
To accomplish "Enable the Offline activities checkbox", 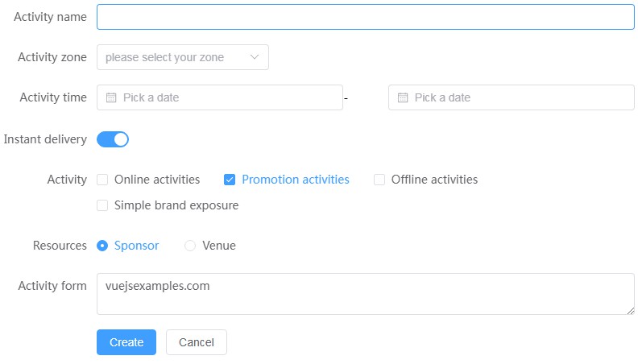I will pyautogui.click(x=379, y=180).
